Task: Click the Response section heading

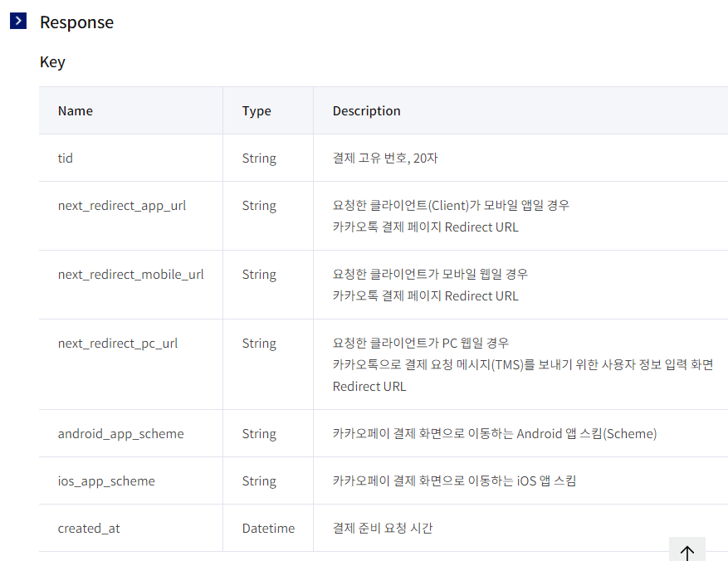Action: pyautogui.click(x=76, y=22)
